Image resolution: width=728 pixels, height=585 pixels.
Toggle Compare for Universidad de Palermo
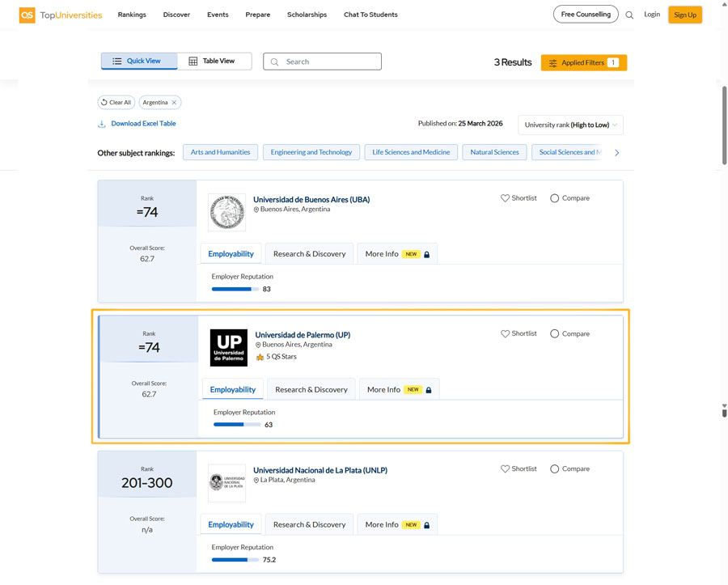point(555,333)
